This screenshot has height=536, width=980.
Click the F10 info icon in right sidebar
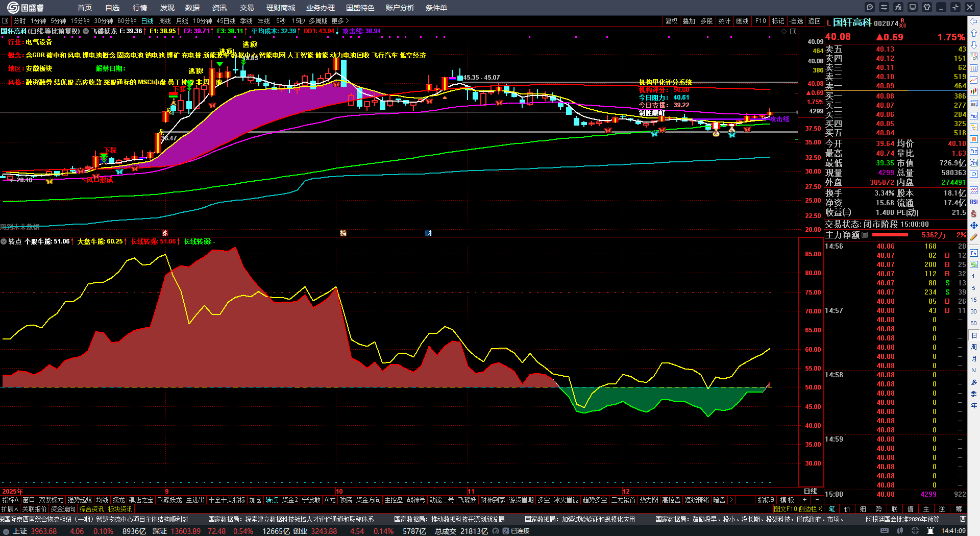(974, 116)
